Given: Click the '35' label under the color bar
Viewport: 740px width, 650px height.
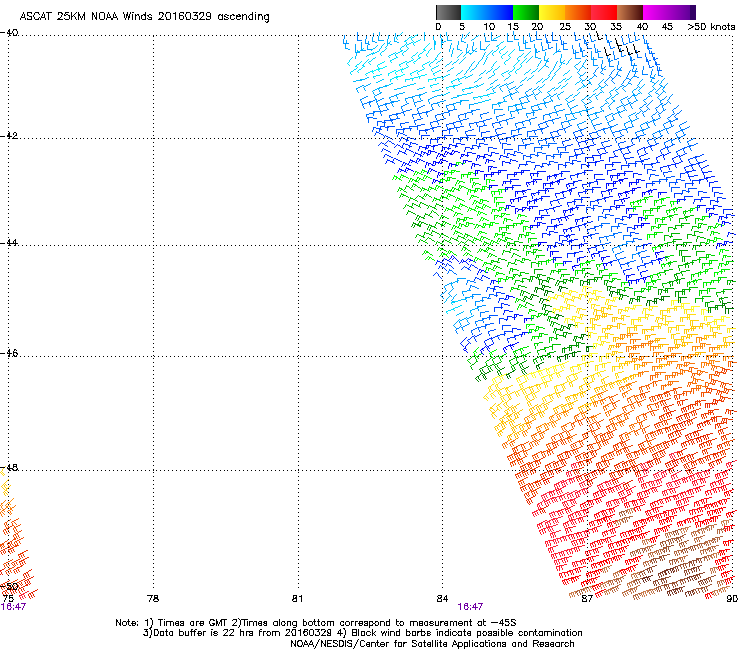Looking at the screenshot, I should tap(615, 27).
